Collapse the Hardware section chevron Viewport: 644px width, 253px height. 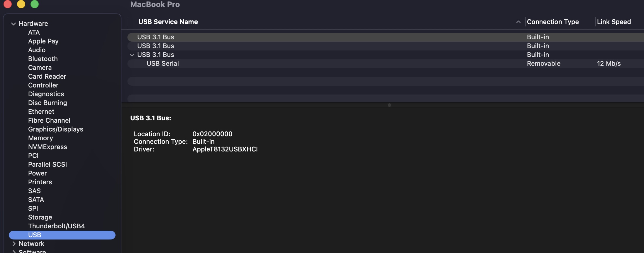pyautogui.click(x=13, y=24)
